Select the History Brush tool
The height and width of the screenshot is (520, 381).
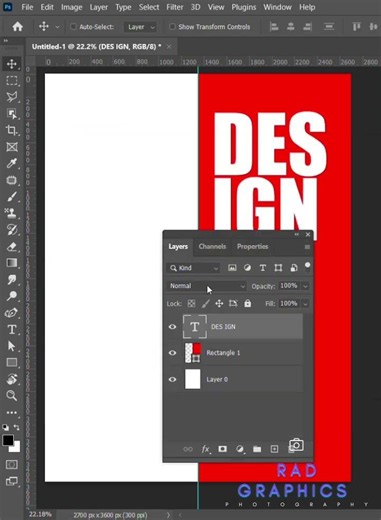pyautogui.click(x=12, y=229)
